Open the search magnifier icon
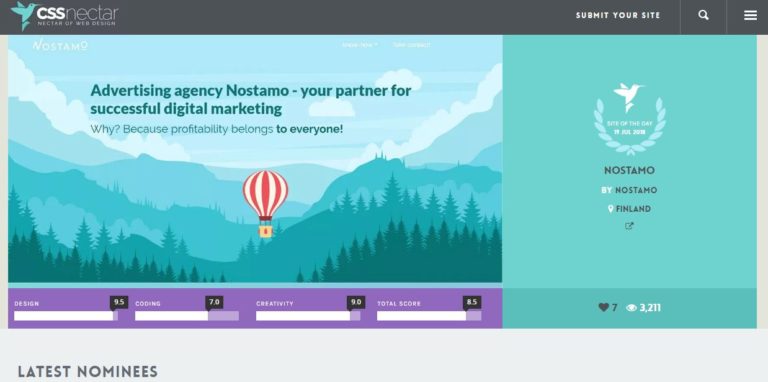The width and height of the screenshot is (768, 382). tap(703, 15)
